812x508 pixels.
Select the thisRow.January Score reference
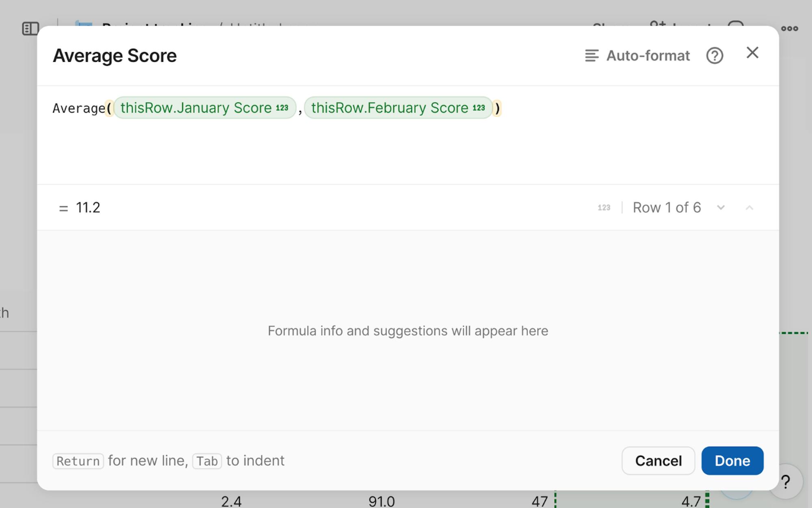click(x=196, y=108)
